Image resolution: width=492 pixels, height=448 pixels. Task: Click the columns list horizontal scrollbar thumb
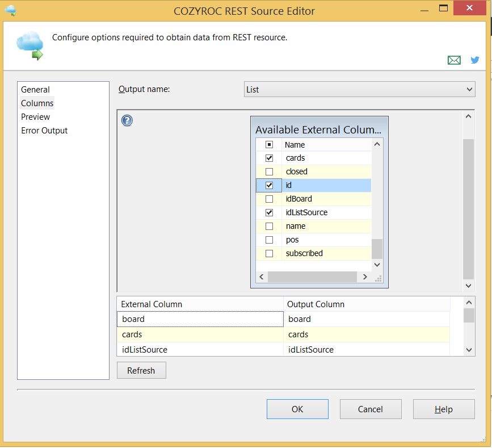point(312,277)
